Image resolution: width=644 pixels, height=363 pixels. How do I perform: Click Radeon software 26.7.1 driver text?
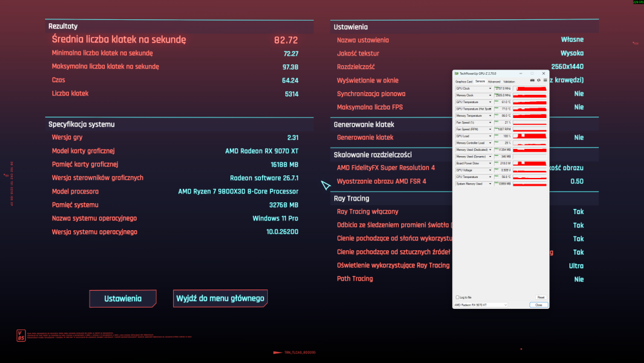click(264, 178)
